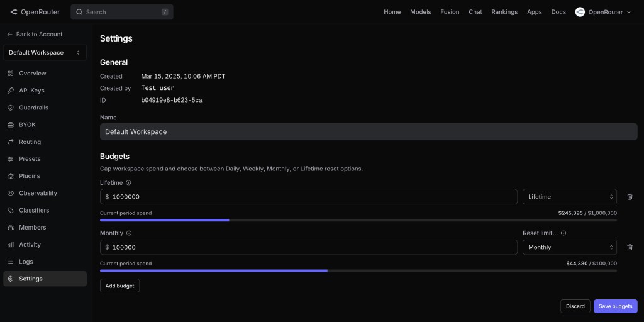Screen dimensions: 644x322
Task: Click the Activity bar chart icon
Action: click(x=11, y=245)
